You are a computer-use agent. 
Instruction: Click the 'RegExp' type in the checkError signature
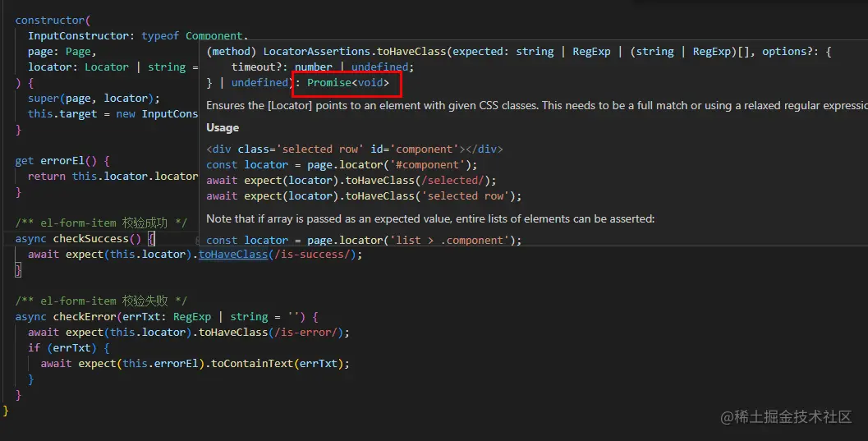192,317
